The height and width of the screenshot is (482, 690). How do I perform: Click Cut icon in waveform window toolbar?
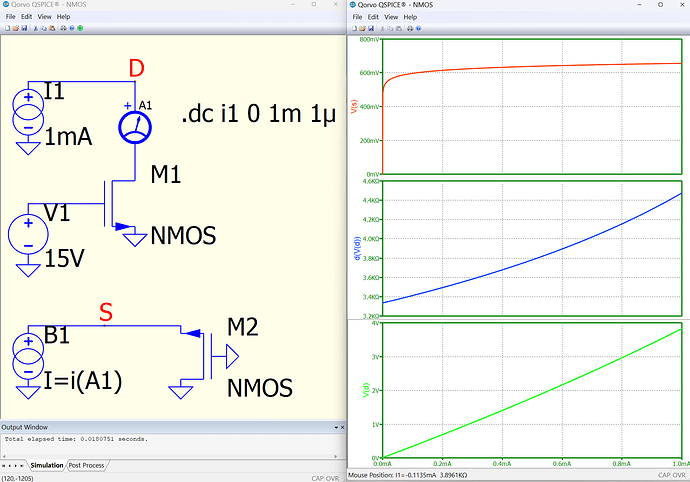click(382, 29)
